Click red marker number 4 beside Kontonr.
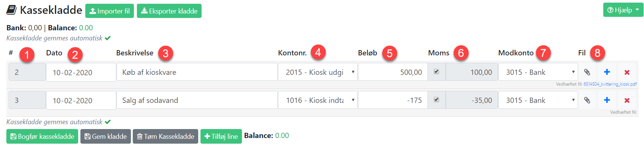This screenshot has height=150, width=644. (x=318, y=52)
